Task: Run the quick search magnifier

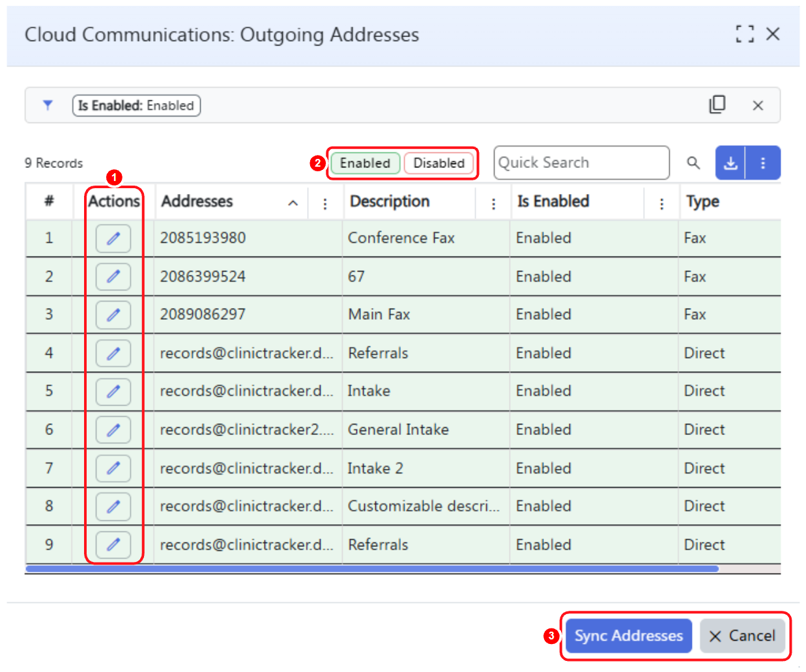Action: [693, 163]
